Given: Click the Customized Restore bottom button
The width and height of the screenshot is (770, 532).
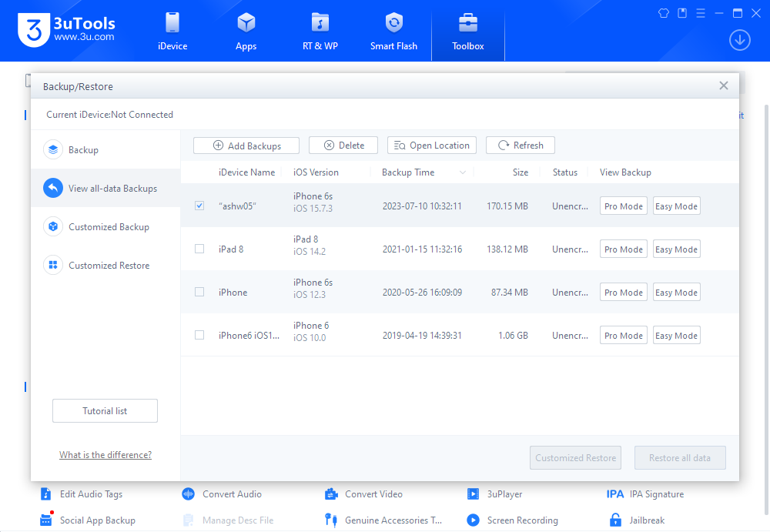Looking at the screenshot, I should [x=575, y=458].
